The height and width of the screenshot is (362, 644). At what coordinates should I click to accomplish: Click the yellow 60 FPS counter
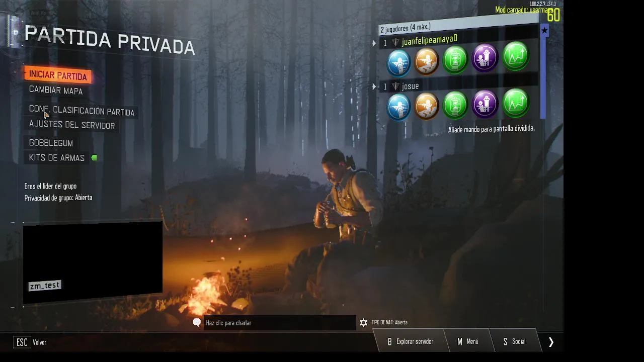553,15
